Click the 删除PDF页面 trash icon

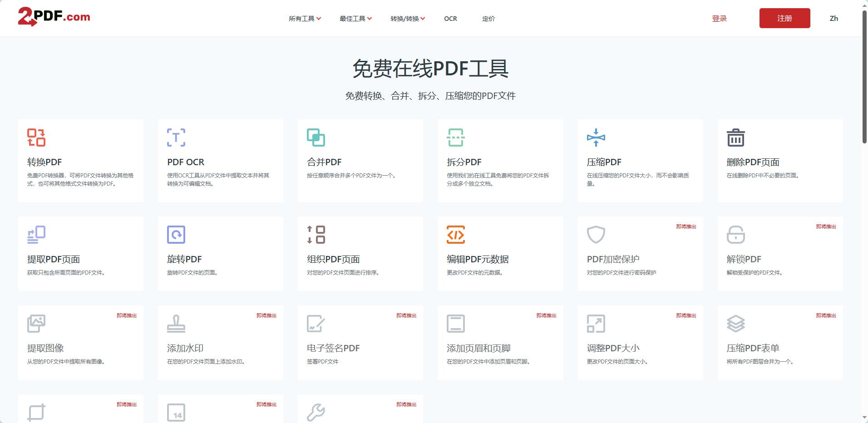[x=735, y=138]
